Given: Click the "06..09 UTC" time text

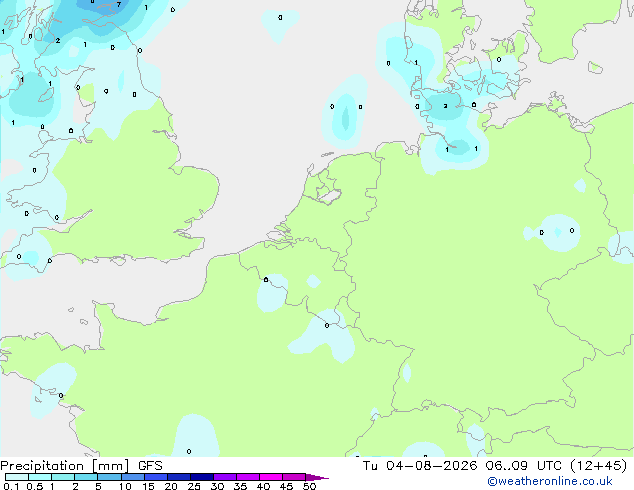Looking at the screenshot, I should [524, 466].
